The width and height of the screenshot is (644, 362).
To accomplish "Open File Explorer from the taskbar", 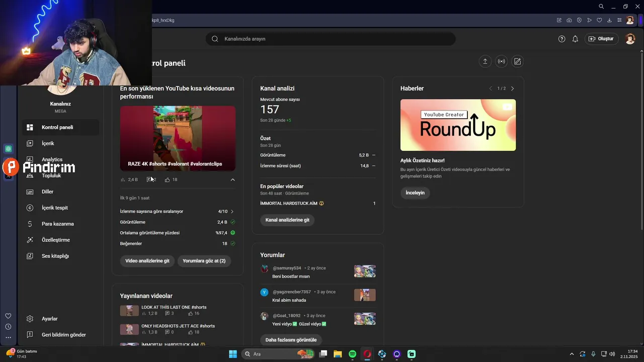I will 338,354.
